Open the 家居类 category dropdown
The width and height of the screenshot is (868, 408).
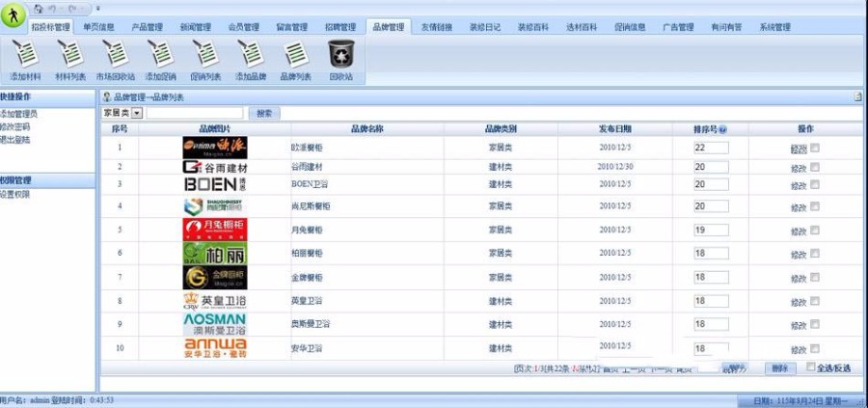pos(122,113)
